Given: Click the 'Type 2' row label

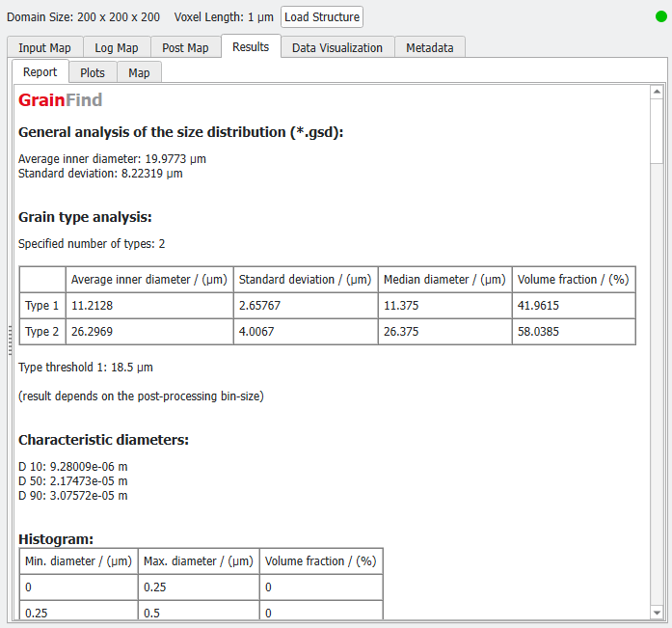Looking at the screenshot, I should [42, 331].
